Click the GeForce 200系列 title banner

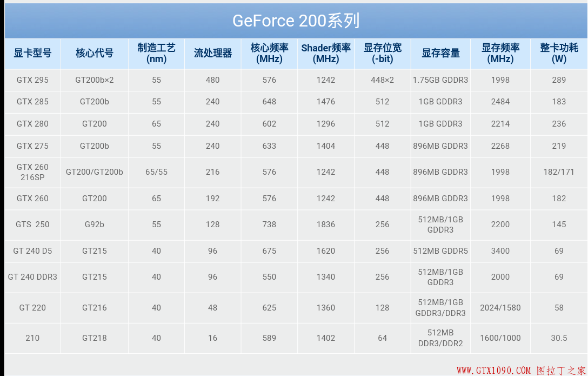(296, 21)
